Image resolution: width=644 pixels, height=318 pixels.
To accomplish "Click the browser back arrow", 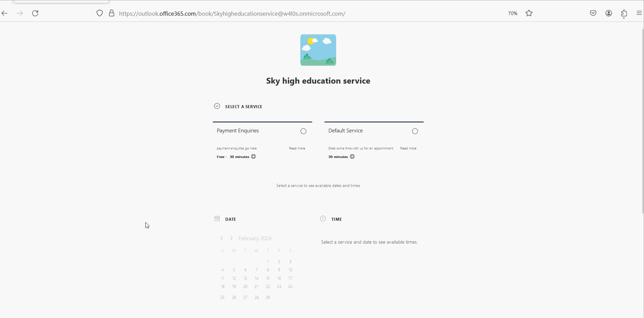I will [x=5, y=13].
